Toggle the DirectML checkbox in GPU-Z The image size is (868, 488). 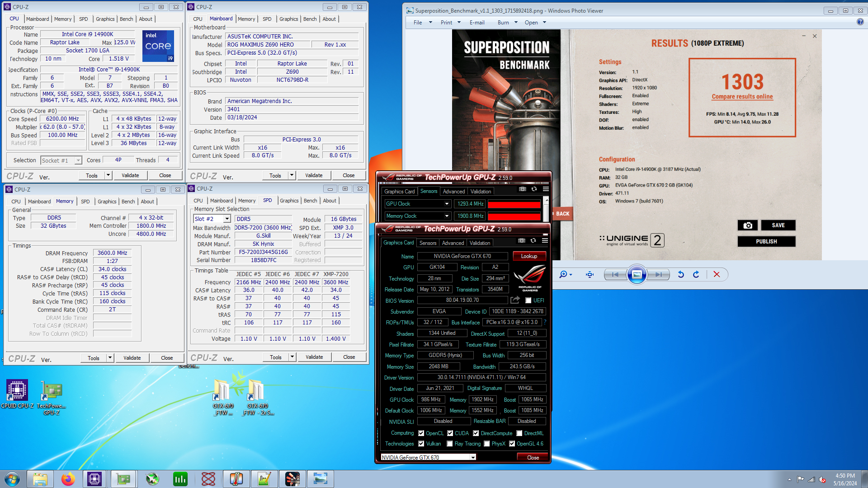[519, 433]
